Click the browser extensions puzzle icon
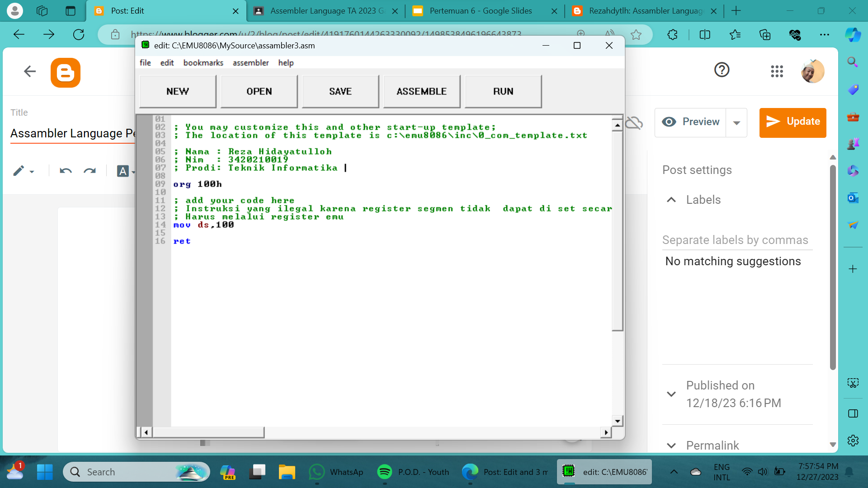 point(672,34)
